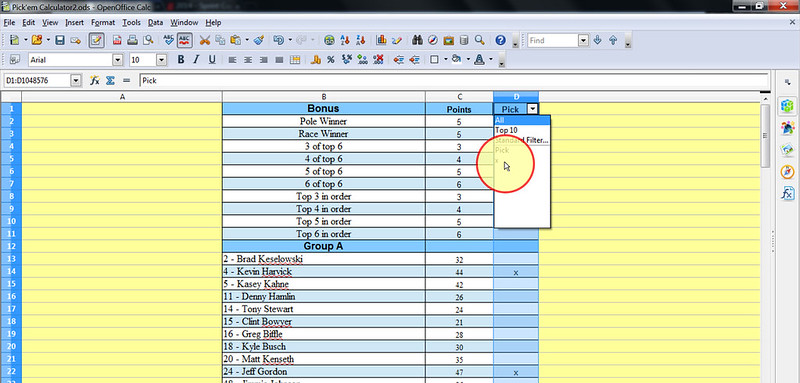Open the Font Color picker
Viewport: 800px width, 383px height.
tap(479, 60)
